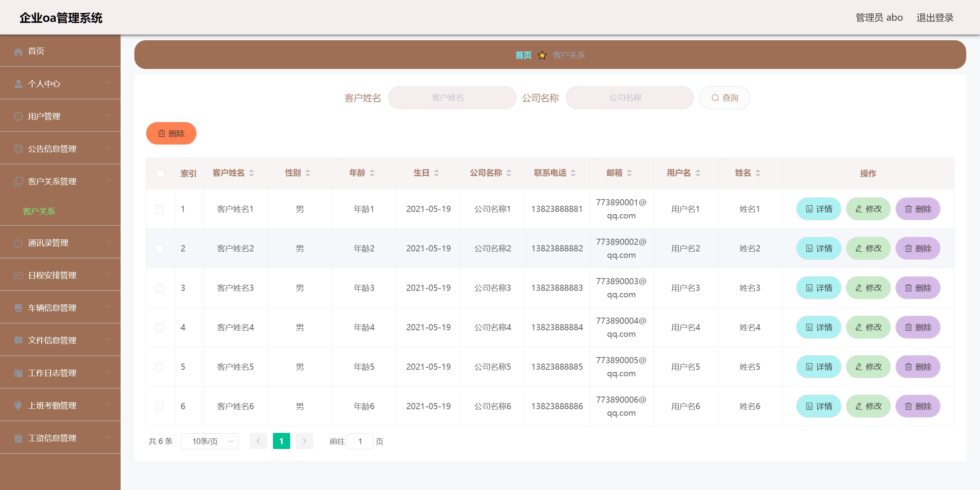
Task: Expand the 通讯录管理 menu chevron
Action: pos(109,242)
